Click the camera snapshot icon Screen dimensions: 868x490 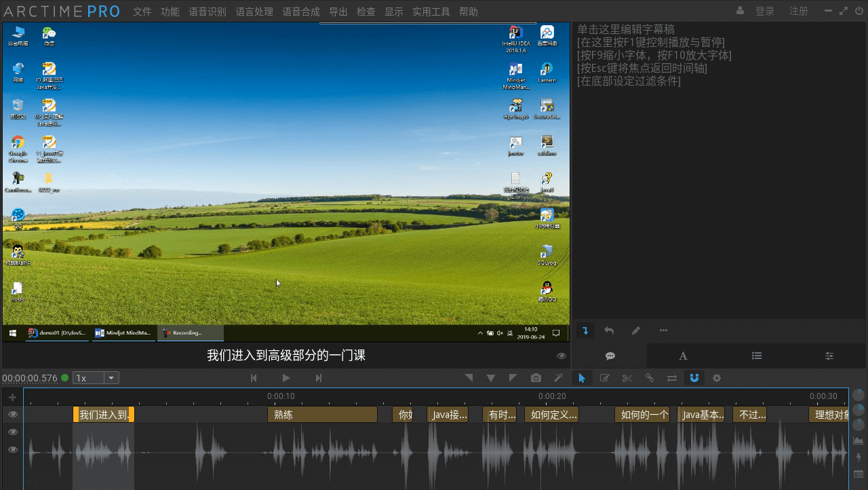(x=536, y=378)
